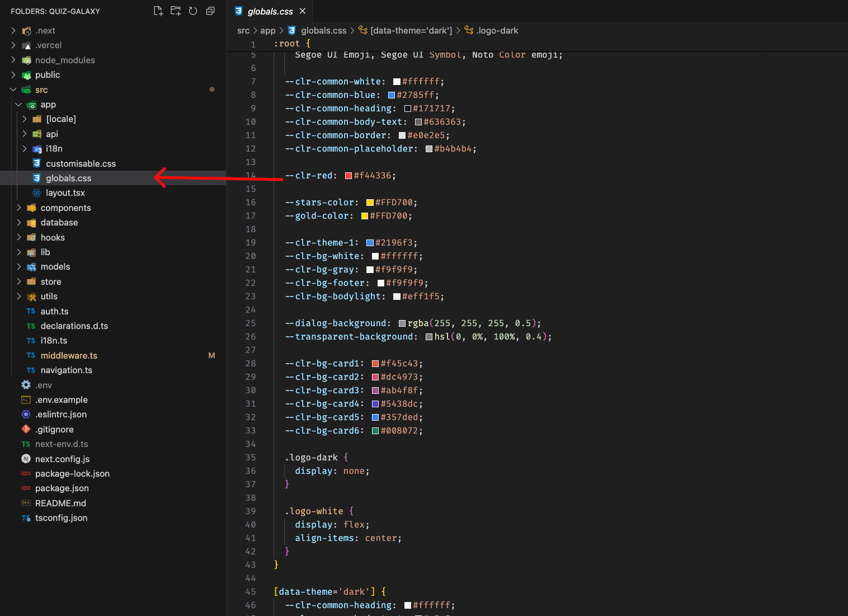The image size is (848, 616).
Task: Open i18n.ts file
Action: 54,341
